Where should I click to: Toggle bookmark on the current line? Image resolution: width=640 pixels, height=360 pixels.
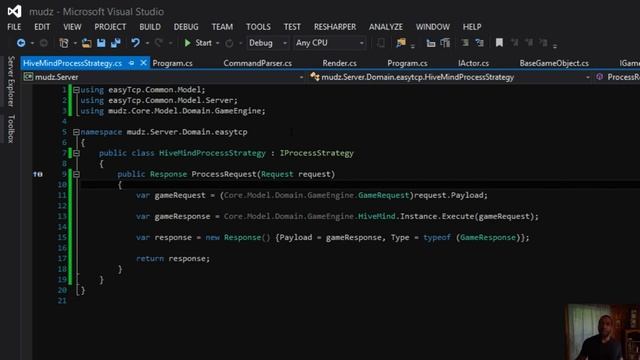[x=499, y=43]
